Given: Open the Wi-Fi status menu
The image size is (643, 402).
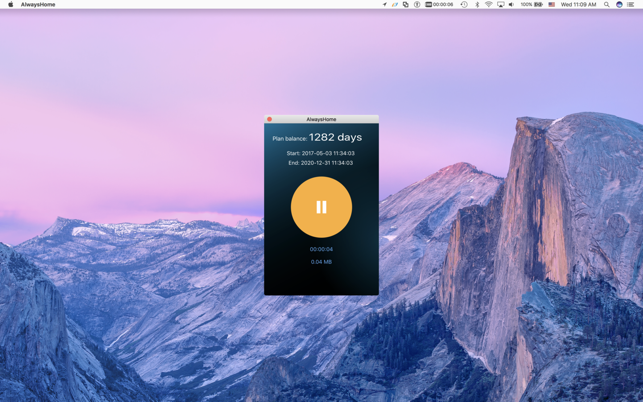Looking at the screenshot, I should tap(488, 5).
